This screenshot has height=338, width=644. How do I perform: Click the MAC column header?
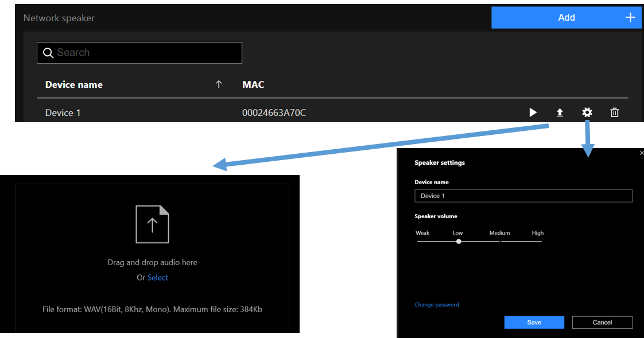click(x=253, y=84)
